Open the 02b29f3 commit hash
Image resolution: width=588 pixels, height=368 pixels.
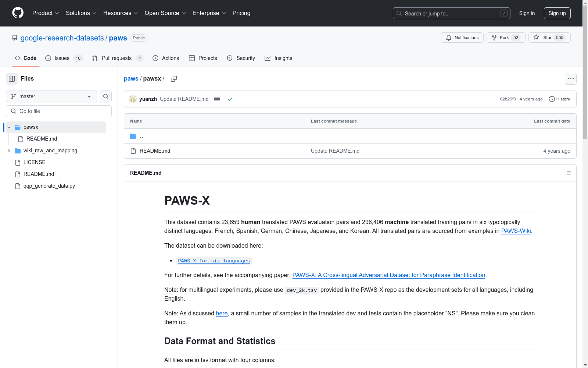point(508,99)
